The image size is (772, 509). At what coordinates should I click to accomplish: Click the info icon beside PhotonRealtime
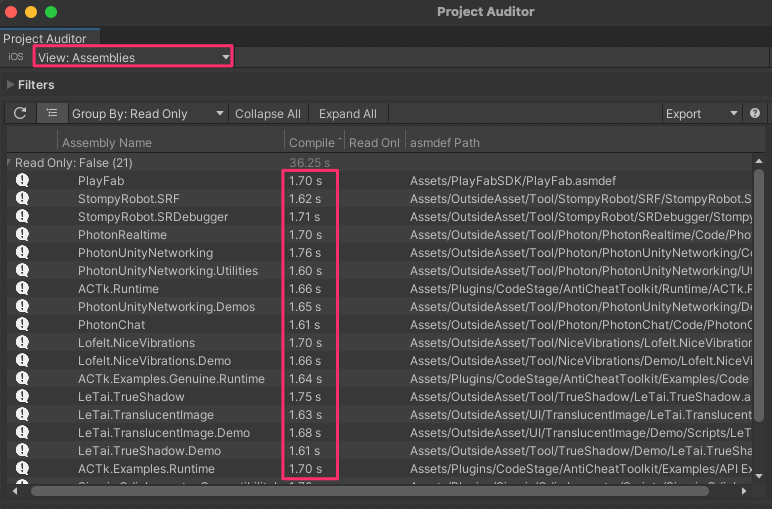[22, 234]
